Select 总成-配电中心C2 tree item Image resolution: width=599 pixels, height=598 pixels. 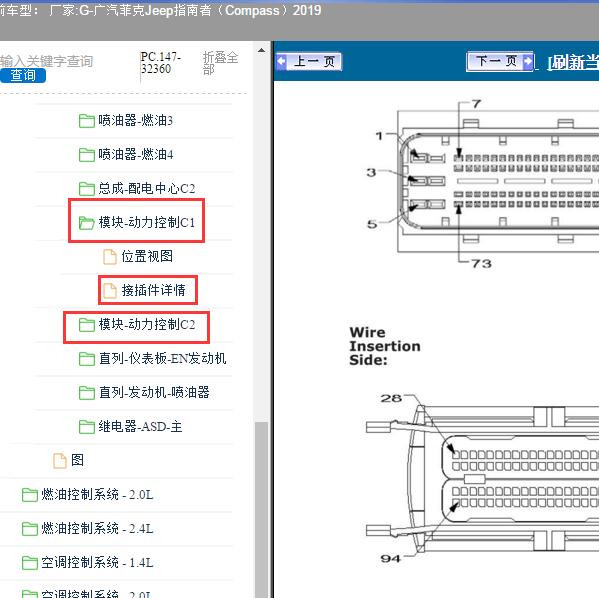coord(147,189)
